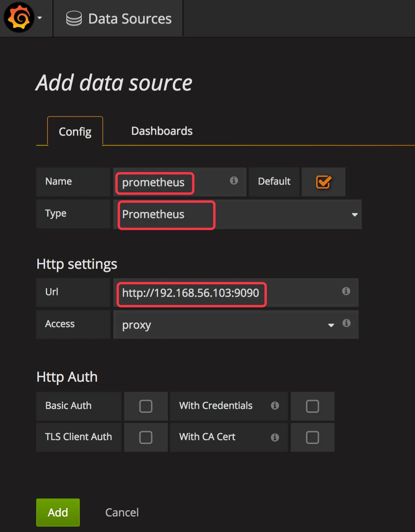Screen dimensions: 415x532
Task: Click the Grafana logo icon
Action: coord(19,18)
